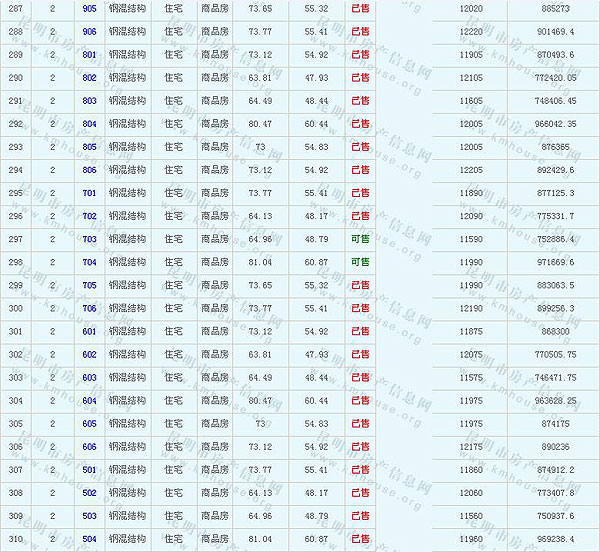Select room 601 link
Viewport: 600px width, 552px height.
point(90,331)
